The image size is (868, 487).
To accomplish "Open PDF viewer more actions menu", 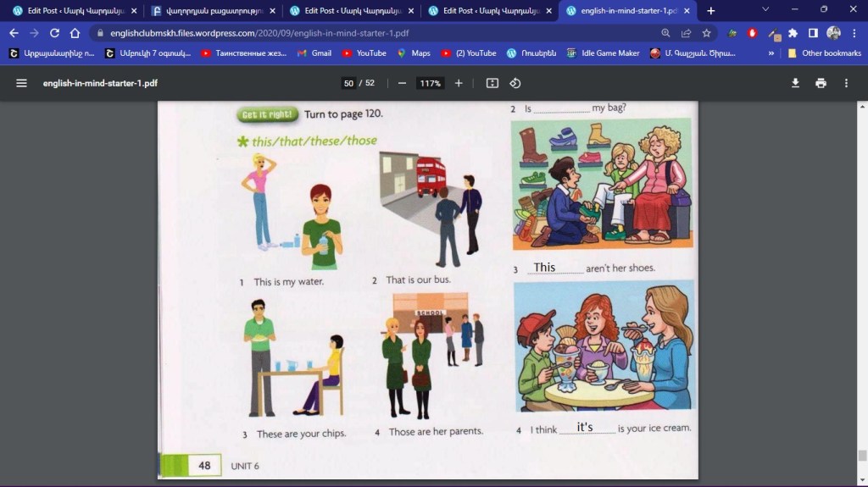I will (846, 83).
